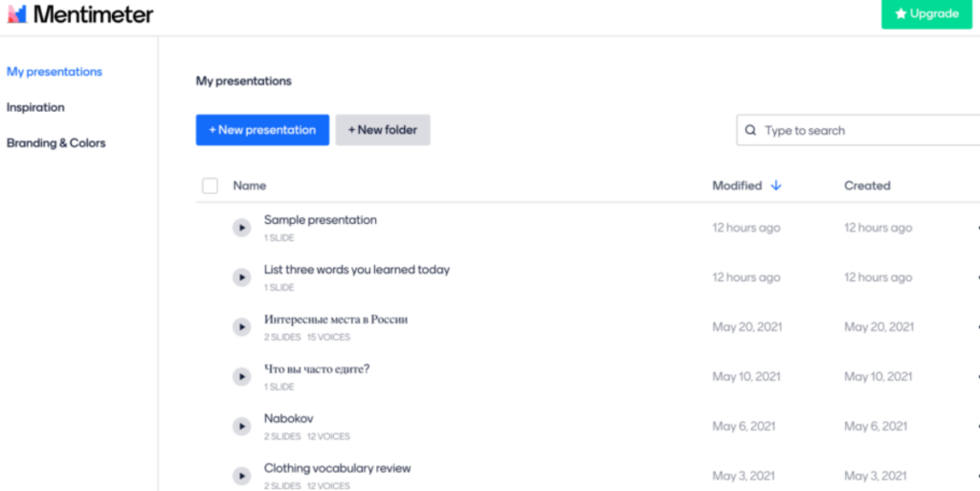Open Sample presentation title
Viewport: 980px width, 491px height.
pyautogui.click(x=320, y=220)
